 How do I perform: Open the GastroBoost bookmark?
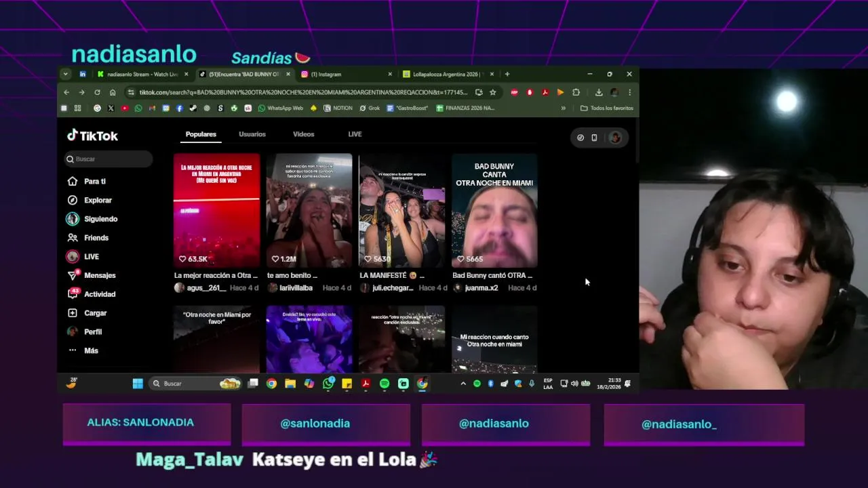(408, 108)
